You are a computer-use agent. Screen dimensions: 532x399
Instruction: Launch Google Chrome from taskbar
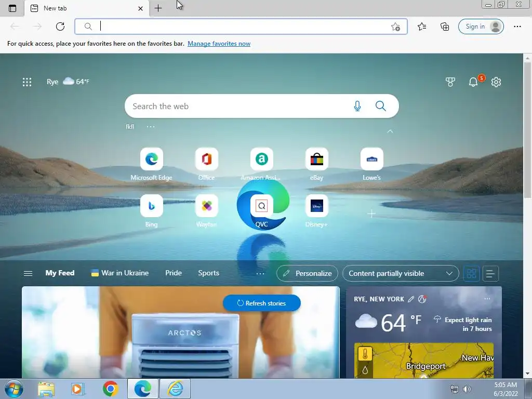[110, 389]
